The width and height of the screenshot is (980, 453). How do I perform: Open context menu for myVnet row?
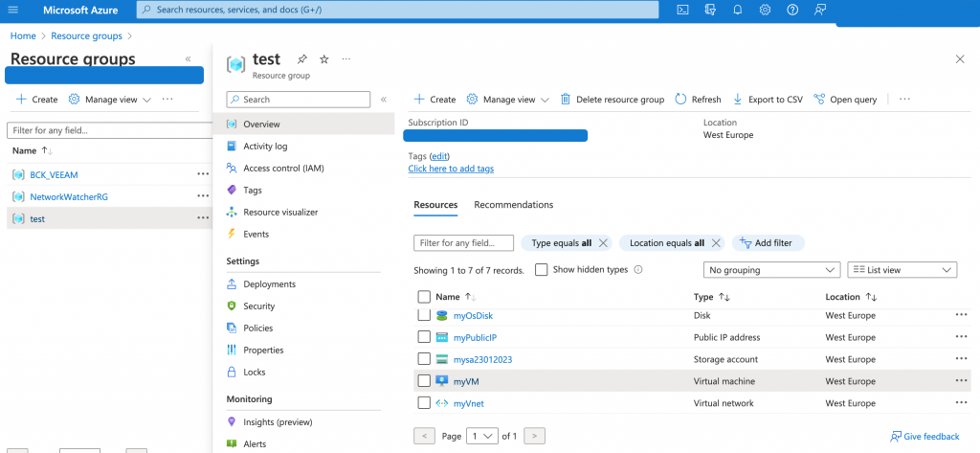(x=961, y=402)
